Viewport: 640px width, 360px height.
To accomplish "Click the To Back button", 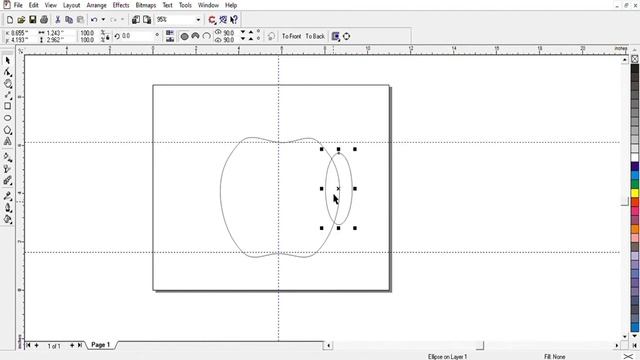I will [x=315, y=36].
